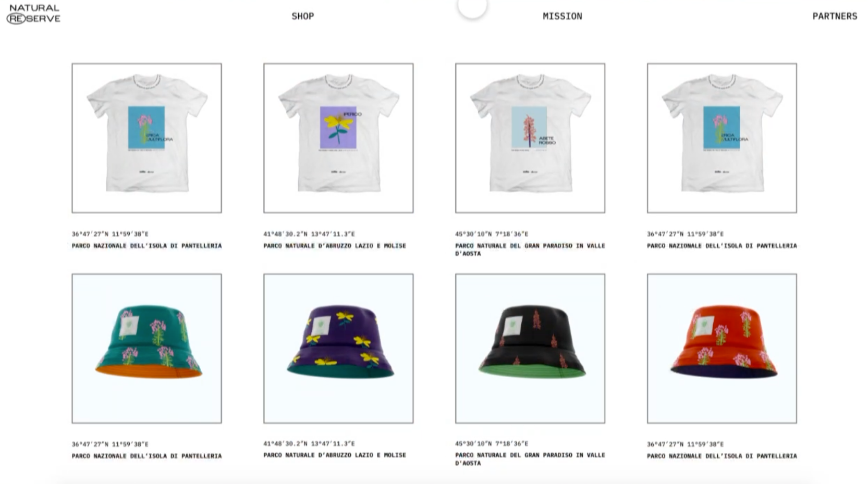Click first Pantelleria t-shirt park label

coord(146,246)
